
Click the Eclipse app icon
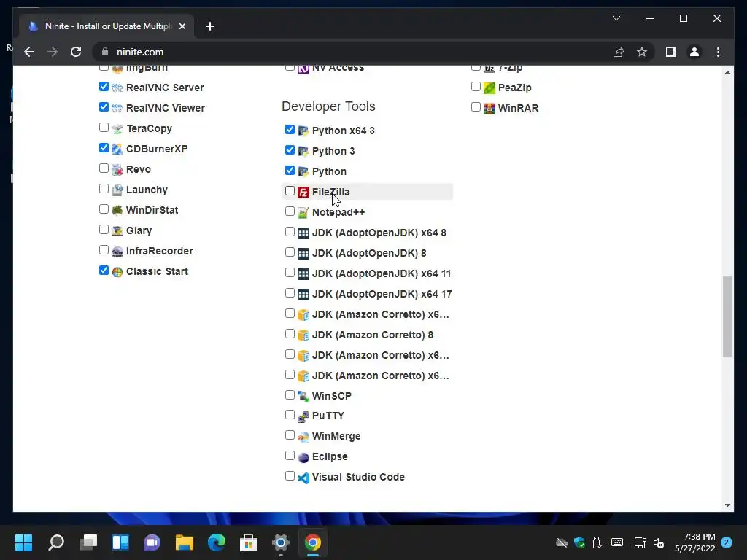[x=303, y=457]
